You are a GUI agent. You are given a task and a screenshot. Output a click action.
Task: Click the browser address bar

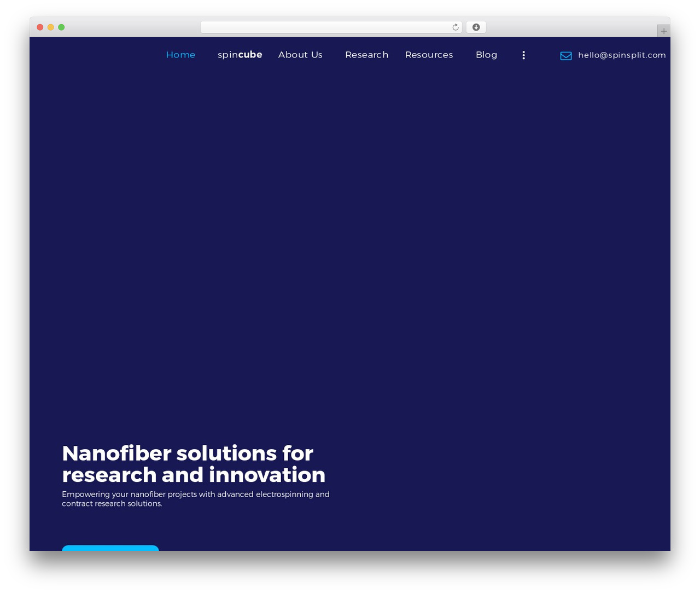(331, 27)
